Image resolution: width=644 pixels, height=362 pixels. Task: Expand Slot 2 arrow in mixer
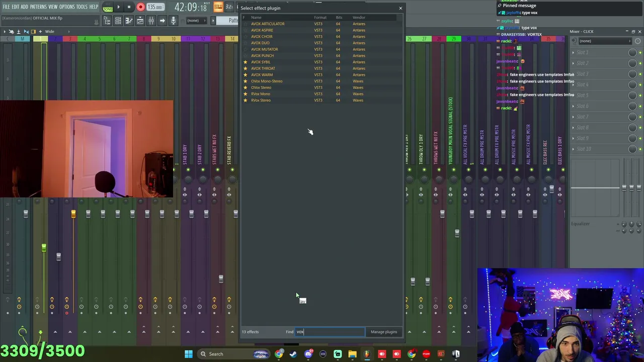[x=573, y=63]
